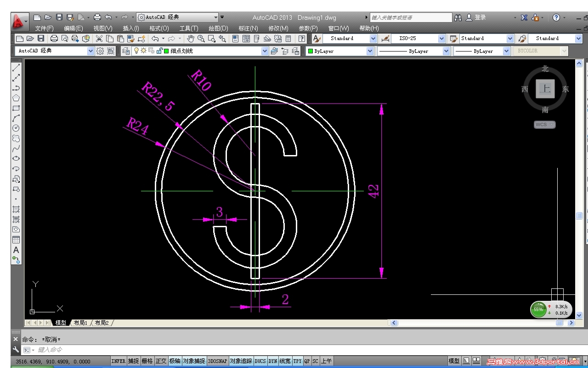Open the WCS coordinate system dropdown
Viewport: 588px width, 368px height.
point(545,125)
